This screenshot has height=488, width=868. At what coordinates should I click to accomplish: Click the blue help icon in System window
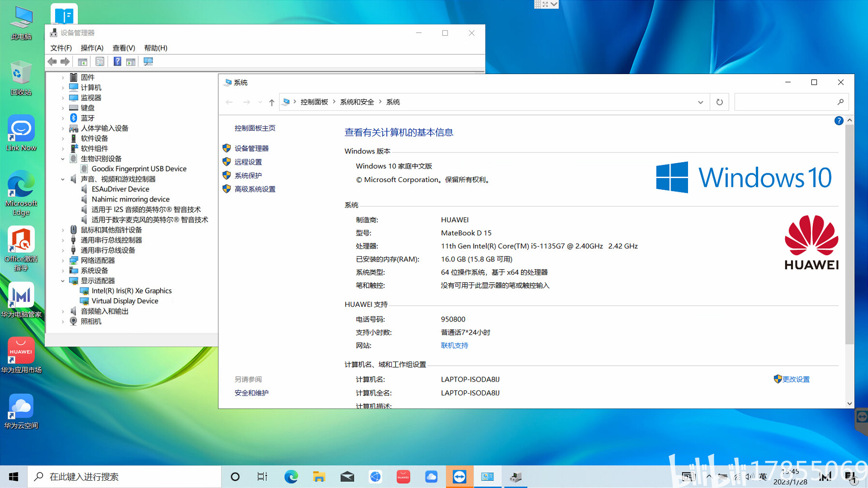pyautogui.click(x=839, y=121)
